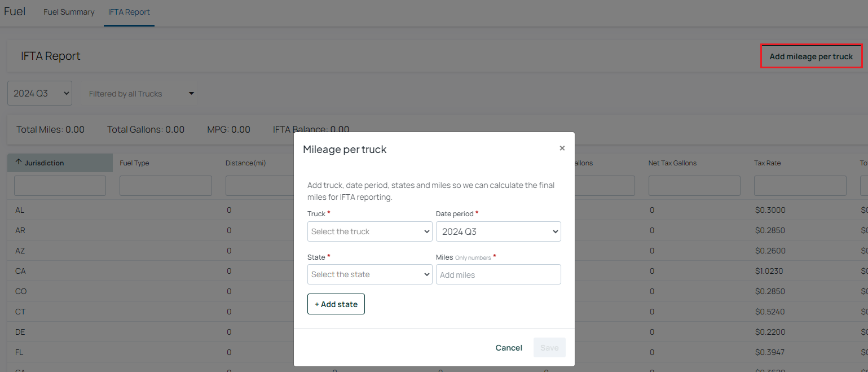Click the Jurisdiction column filter box
The width and height of the screenshot is (868, 372).
(x=60, y=186)
